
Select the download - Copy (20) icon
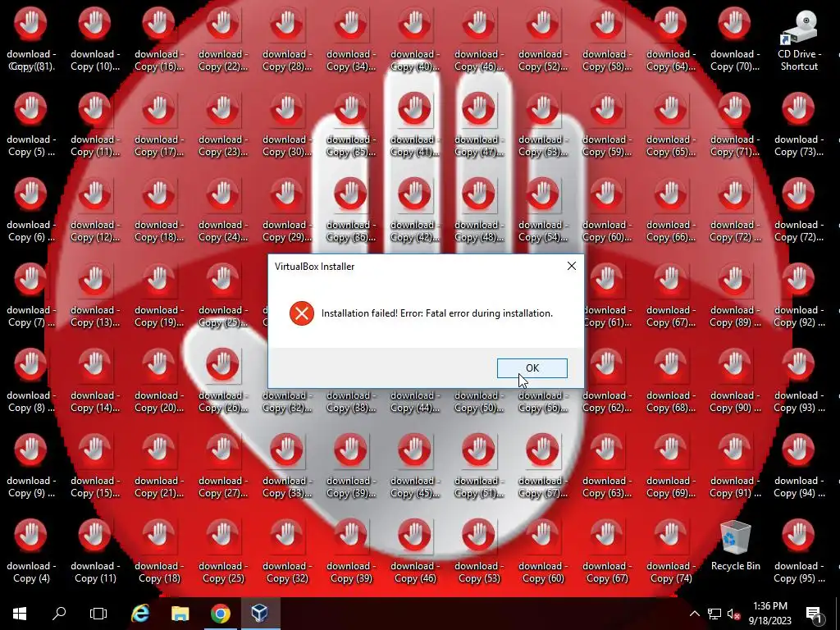[x=158, y=382]
